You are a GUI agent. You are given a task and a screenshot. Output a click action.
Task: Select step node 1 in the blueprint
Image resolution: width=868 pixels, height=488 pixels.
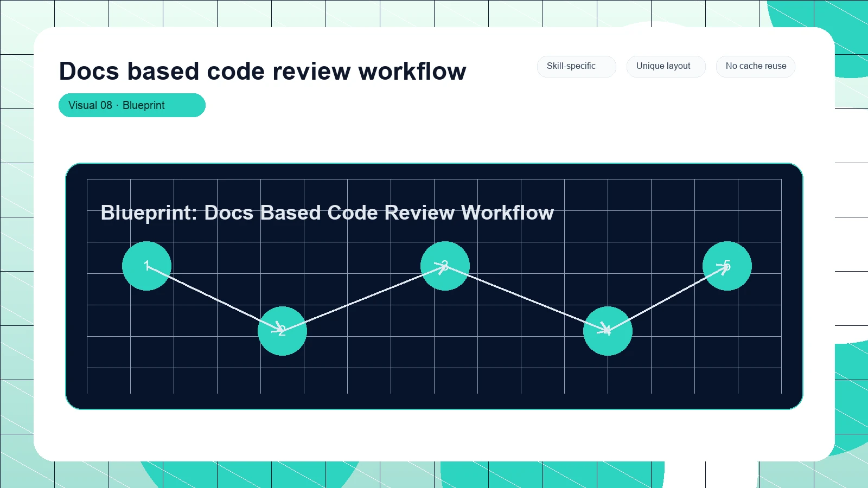point(146,266)
